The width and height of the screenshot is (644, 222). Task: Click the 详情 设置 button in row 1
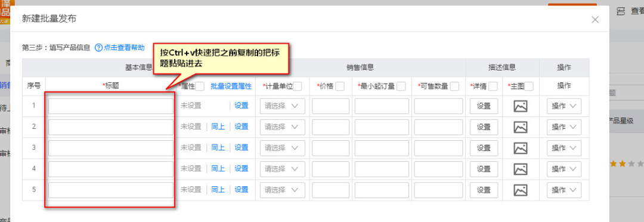(484, 106)
